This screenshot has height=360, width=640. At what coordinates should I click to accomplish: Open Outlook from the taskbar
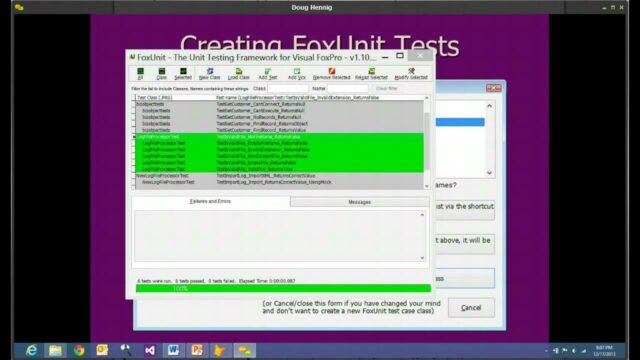[x=102, y=350]
